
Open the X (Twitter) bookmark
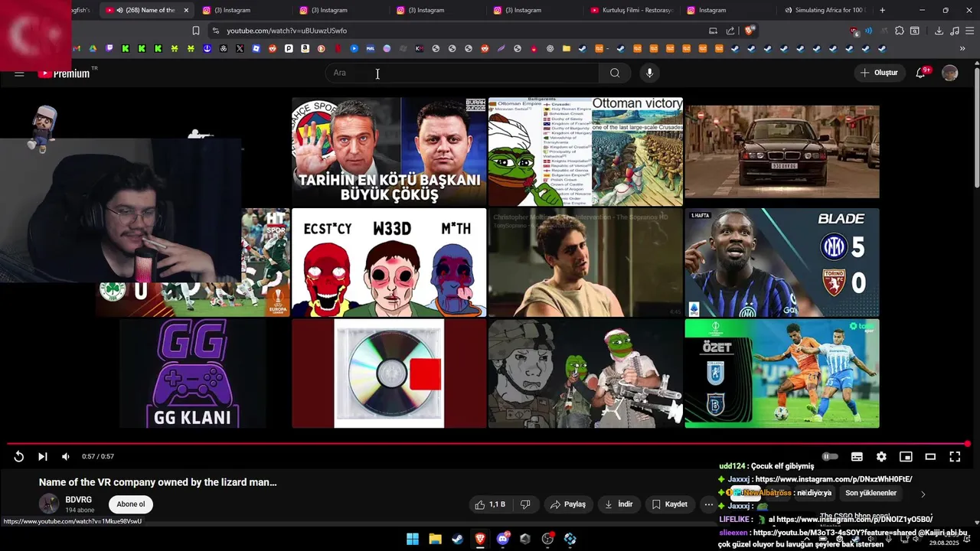240,48
